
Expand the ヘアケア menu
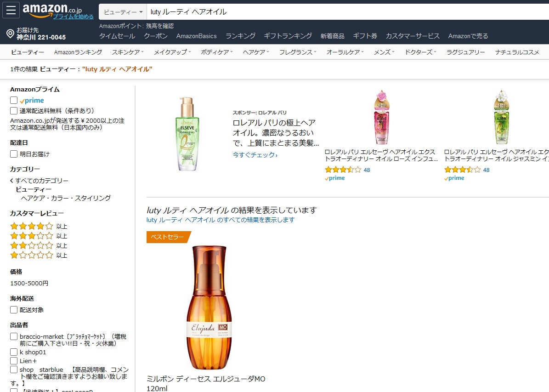pos(256,52)
